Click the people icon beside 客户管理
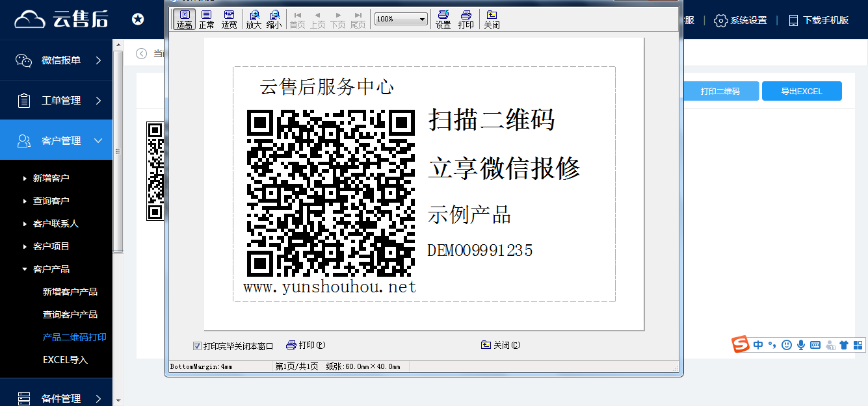Viewport: 868px width, 406px height. [x=24, y=140]
